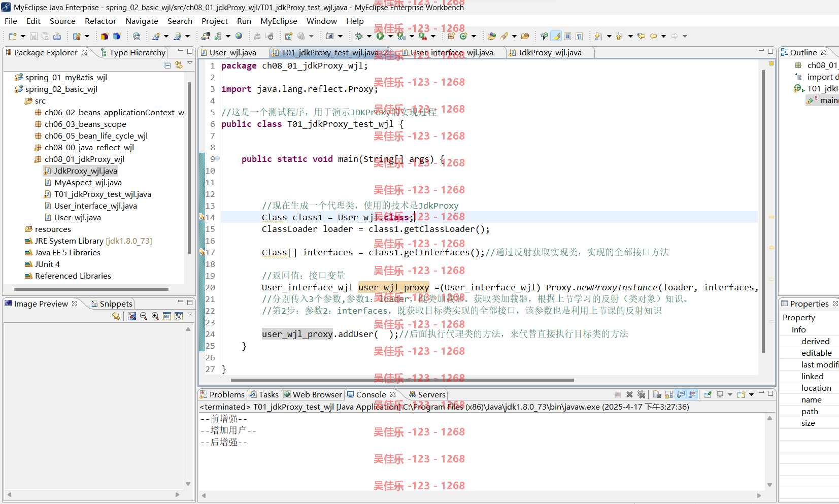The width and height of the screenshot is (839, 504).
Task: Open the web browser globe icon
Action: coord(239,36)
